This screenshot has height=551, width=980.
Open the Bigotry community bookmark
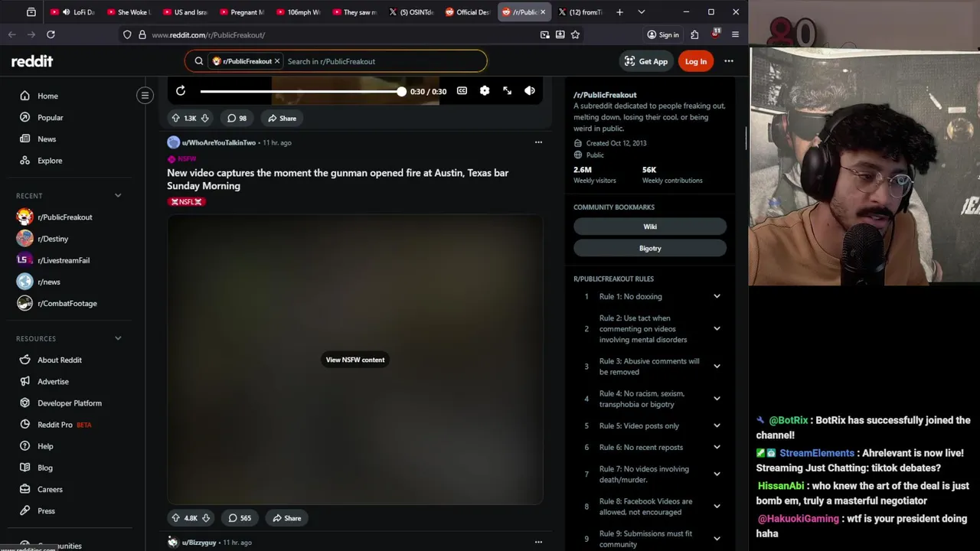tap(650, 248)
